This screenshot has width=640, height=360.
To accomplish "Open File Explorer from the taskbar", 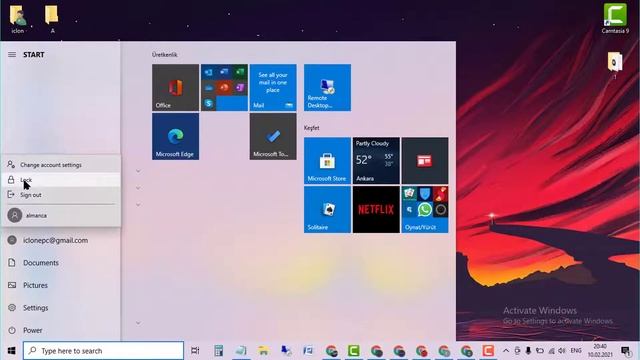I will tap(263, 351).
